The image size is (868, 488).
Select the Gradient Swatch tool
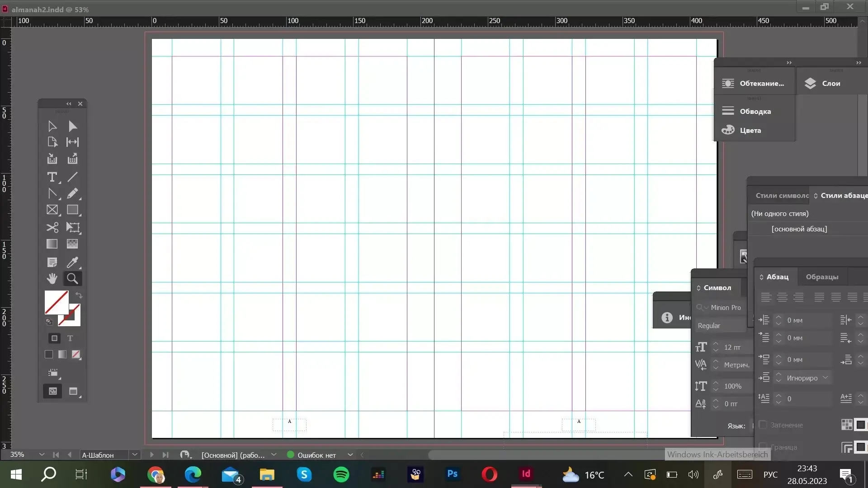(52, 244)
